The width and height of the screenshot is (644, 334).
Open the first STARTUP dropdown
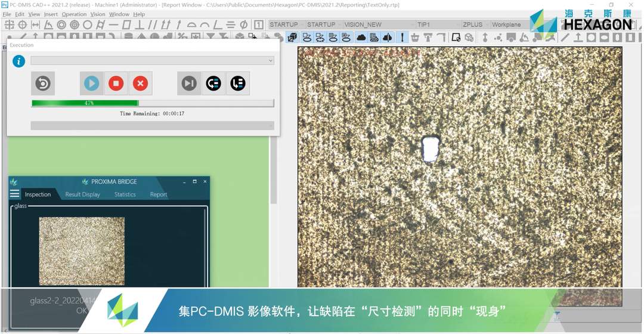tap(286, 24)
